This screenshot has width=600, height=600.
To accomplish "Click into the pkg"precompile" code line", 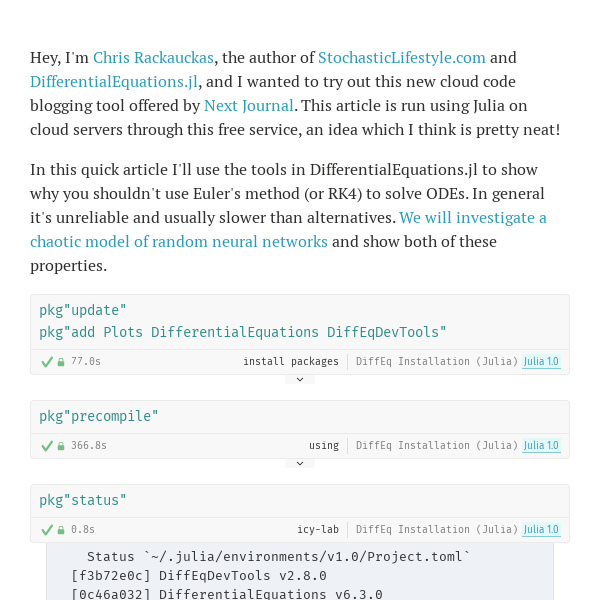I will tap(99, 416).
